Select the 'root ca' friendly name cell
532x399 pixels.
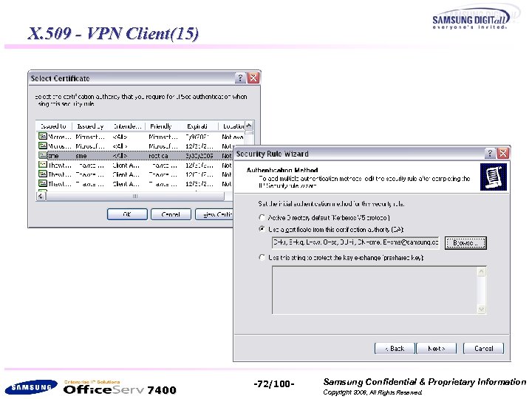(158, 156)
